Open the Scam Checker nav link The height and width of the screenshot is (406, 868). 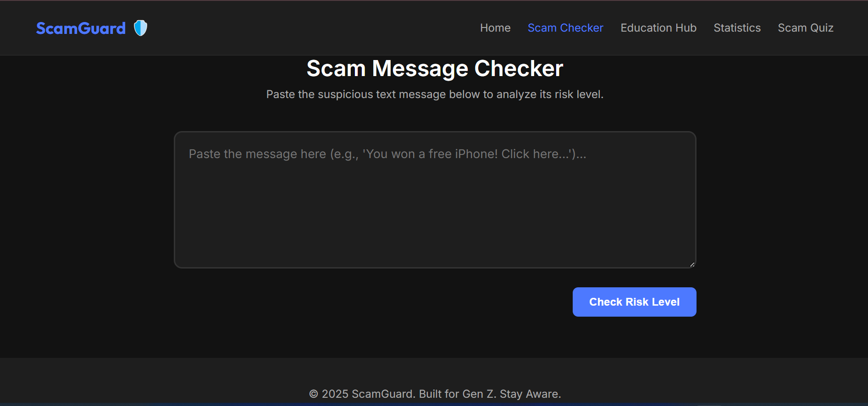click(565, 28)
